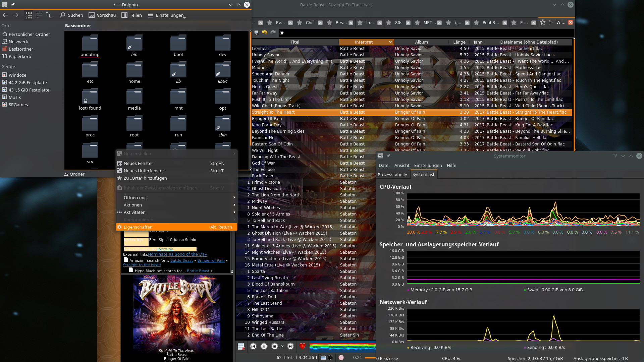Toggle the random dice icon in status bar
644x362 pixels.
[x=330, y=358]
